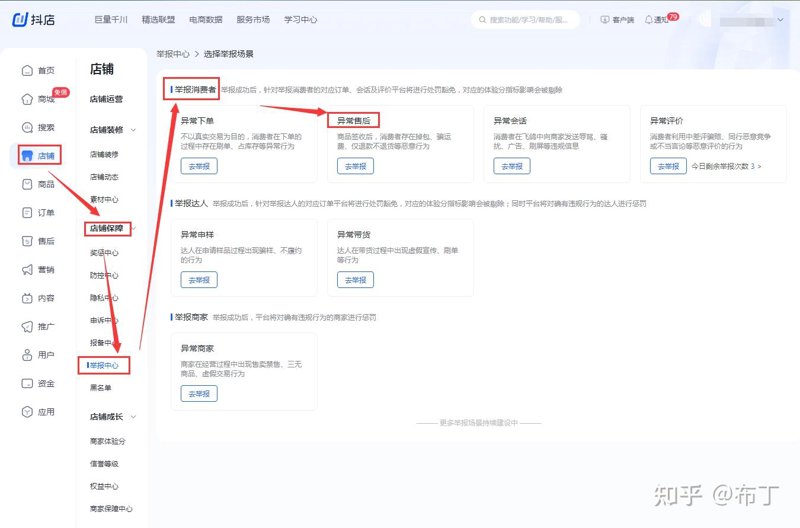Open 应用 apps icon in sidebar
This screenshot has height=528, width=800.
tap(27, 412)
